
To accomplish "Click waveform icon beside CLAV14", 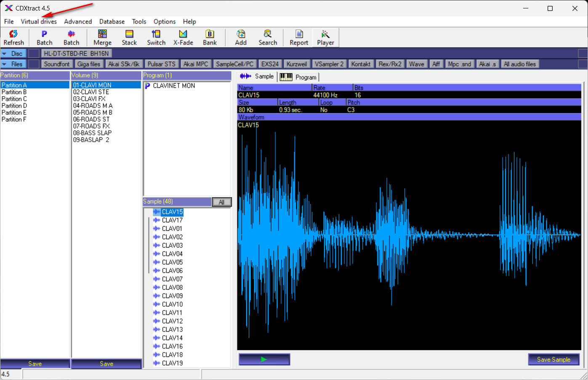I will point(157,338).
